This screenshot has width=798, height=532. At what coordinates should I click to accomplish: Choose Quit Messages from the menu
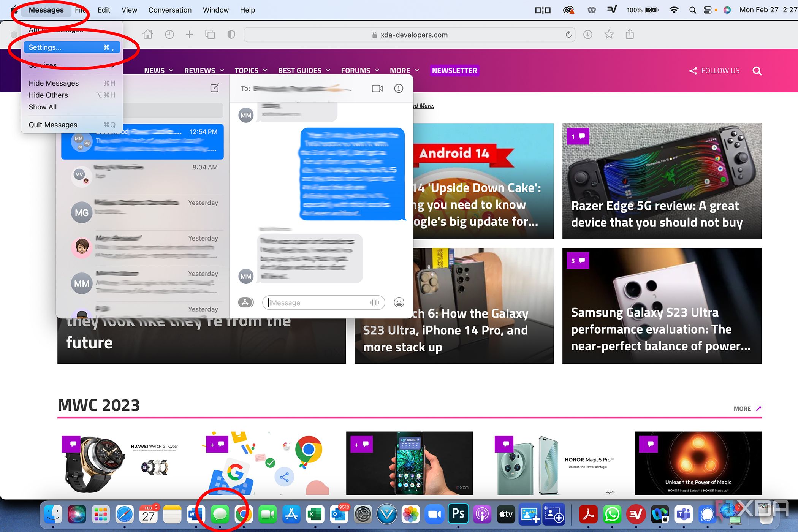72,125
